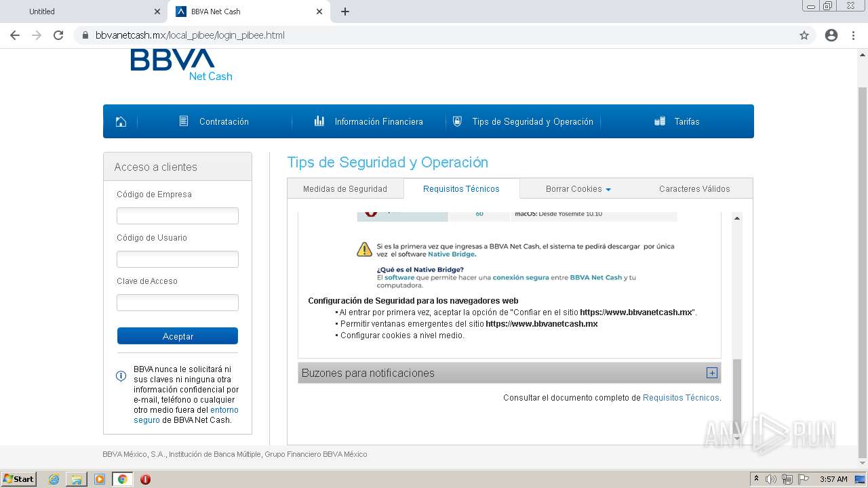868x488 pixels.
Task: Click the browser forward arrow
Action: (x=37, y=35)
